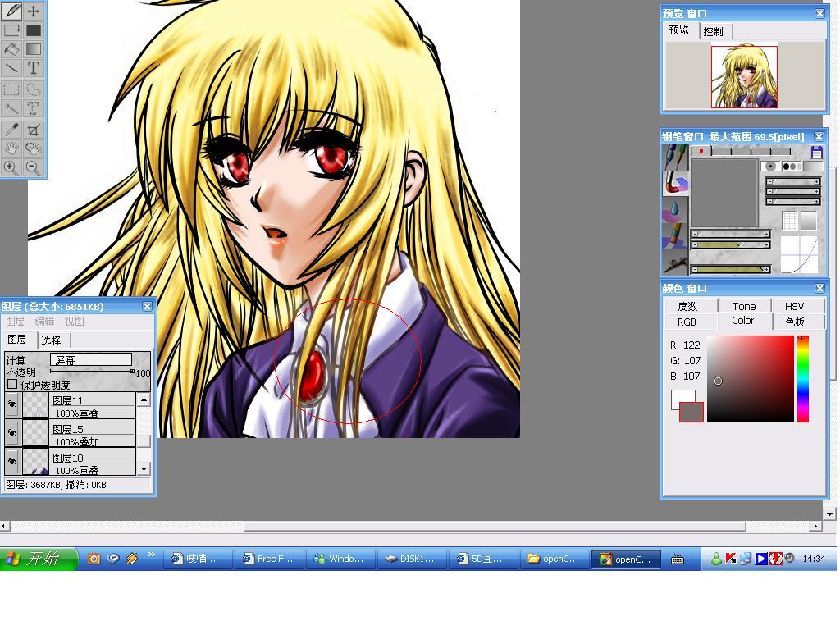The width and height of the screenshot is (840, 630).
Task: Open the 视图 menu in the layers window
Action: [x=74, y=322]
